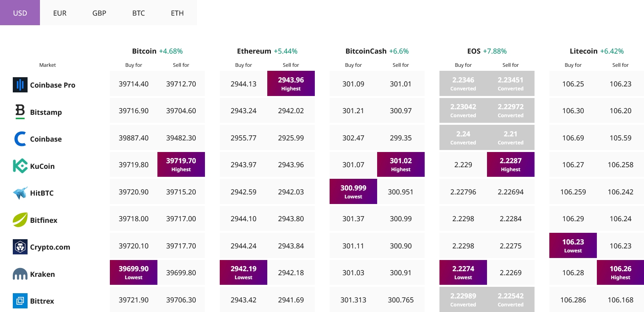This screenshot has width=644, height=312.
Task: Click the Bittrex logo icon
Action: 20,301
